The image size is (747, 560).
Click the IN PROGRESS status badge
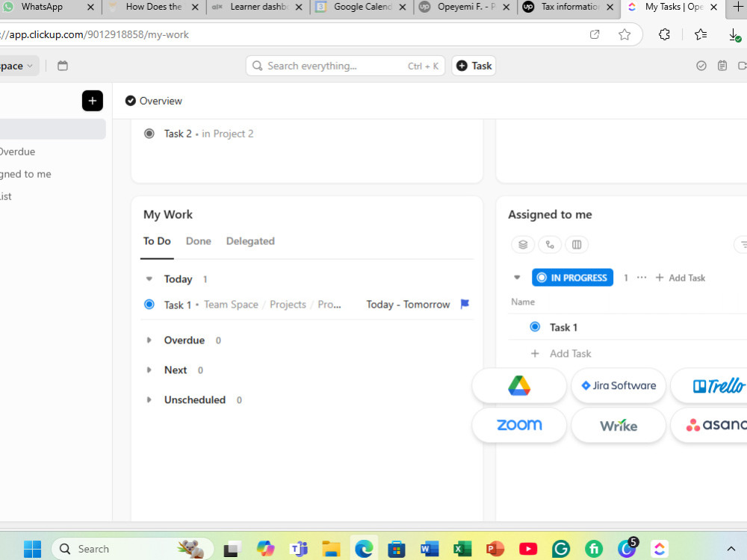pyautogui.click(x=572, y=278)
